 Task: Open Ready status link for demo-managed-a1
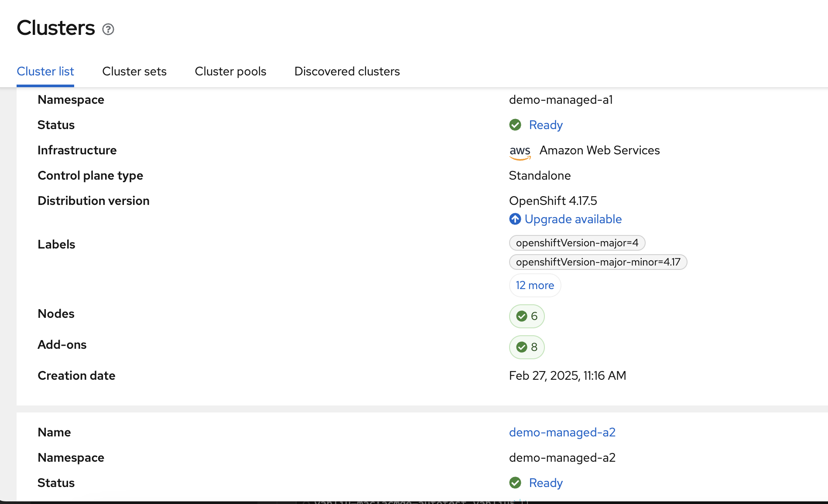point(546,125)
